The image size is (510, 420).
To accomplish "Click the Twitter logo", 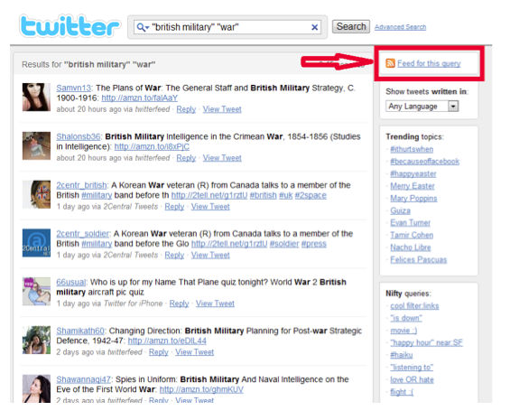I will 70,25.
